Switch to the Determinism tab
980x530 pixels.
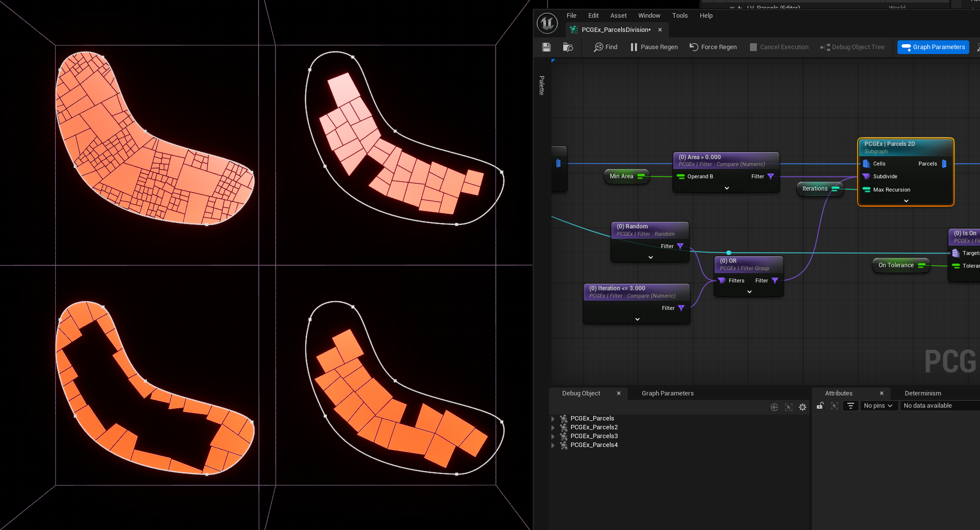(922, 393)
